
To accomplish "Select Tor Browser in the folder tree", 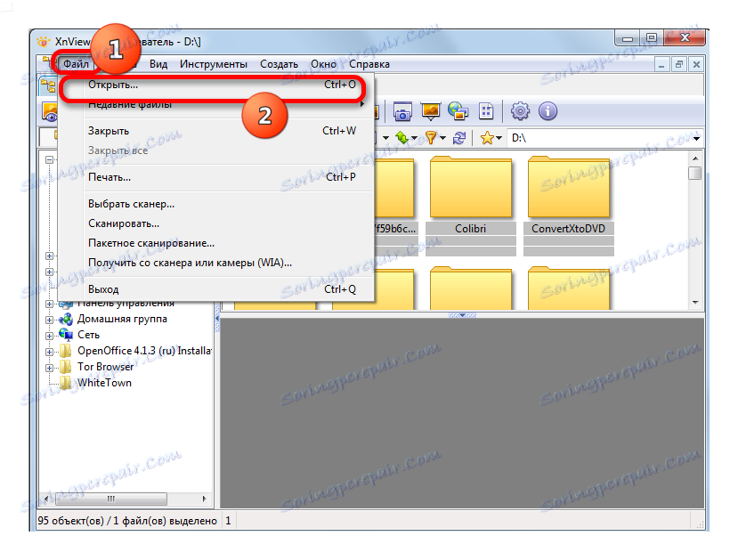I will coord(105,367).
